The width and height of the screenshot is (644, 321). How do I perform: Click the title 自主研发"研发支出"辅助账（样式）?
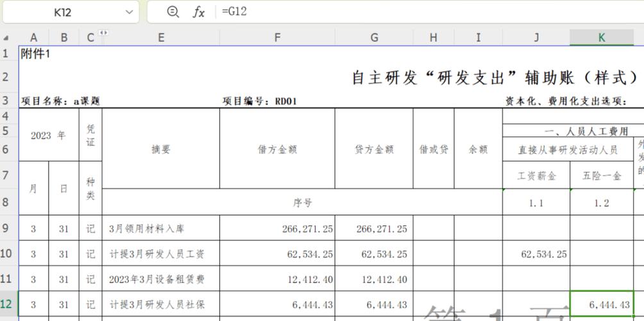coord(495,77)
